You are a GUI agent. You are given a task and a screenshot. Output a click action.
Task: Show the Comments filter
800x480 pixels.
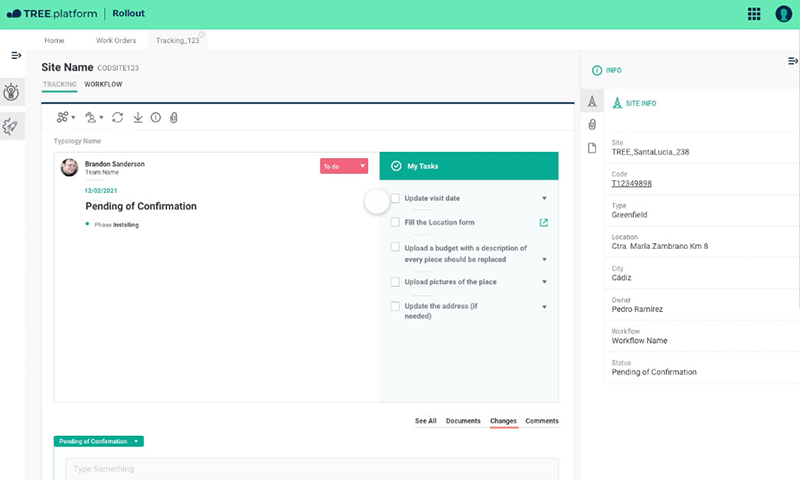(541, 421)
